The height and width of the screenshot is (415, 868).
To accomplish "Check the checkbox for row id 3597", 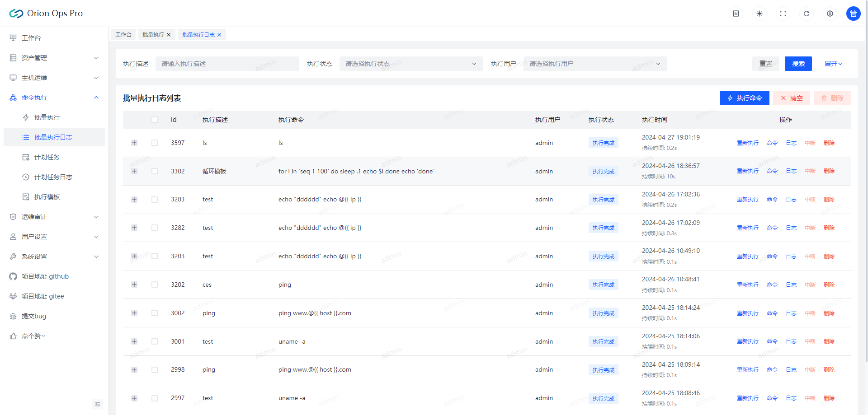I will pyautogui.click(x=155, y=143).
